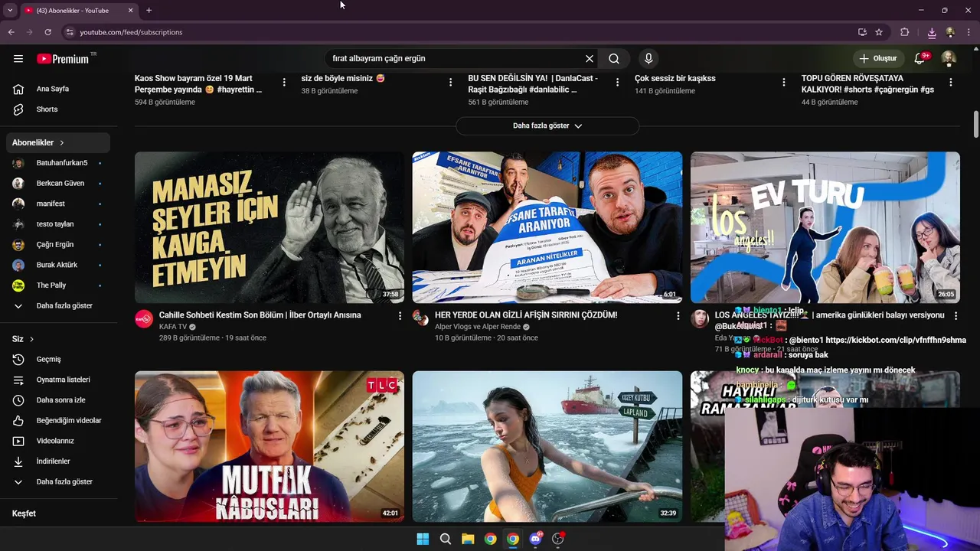Open Chrome tab search dropdown
The width and height of the screenshot is (980, 551).
click(10, 10)
